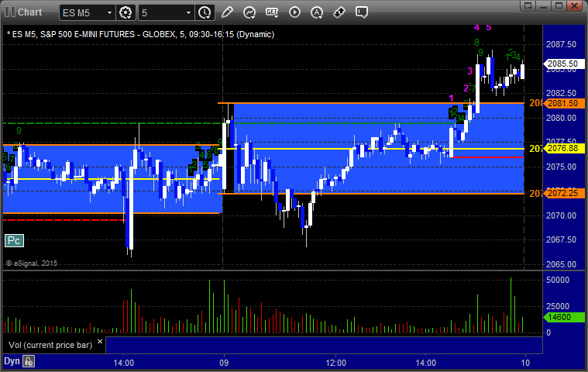Click the chart title ES M5 description text
This screenshot has height=372, width=588.
(141, 35)
